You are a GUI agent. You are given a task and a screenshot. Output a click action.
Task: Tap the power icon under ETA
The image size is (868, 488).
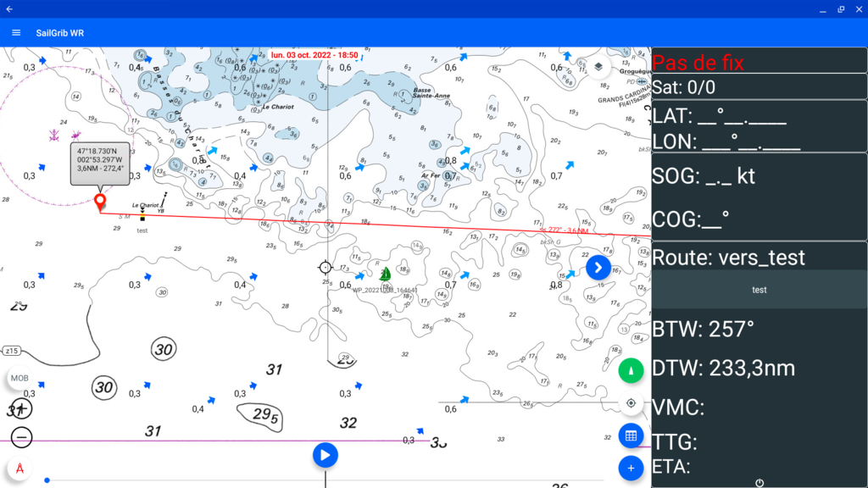tap(759, 483)
